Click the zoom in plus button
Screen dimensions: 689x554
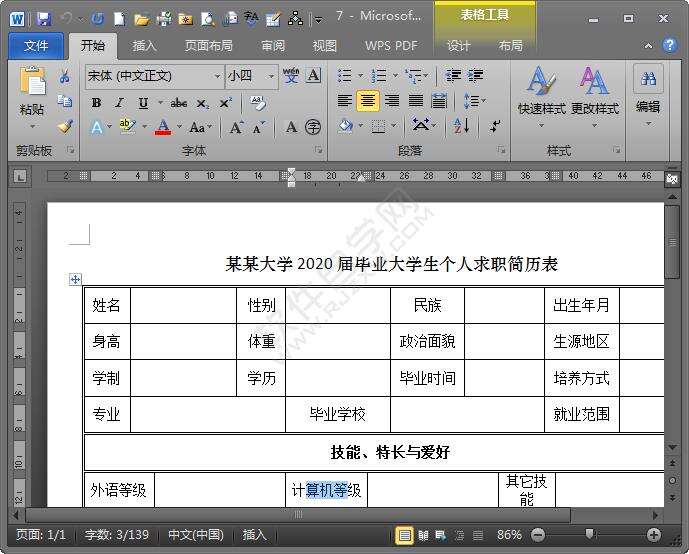click(654, 535)
